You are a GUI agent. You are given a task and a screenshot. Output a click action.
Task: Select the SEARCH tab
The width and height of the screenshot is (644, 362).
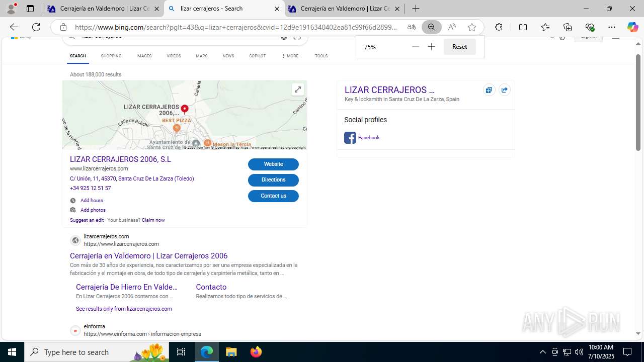pyautogui.click(x=78, y=56)
